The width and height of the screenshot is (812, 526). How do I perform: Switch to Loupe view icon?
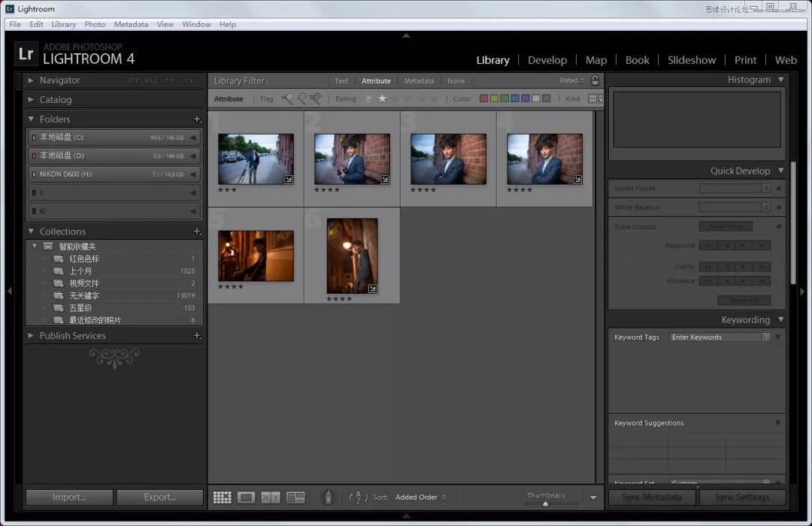(x=246, y=497)
